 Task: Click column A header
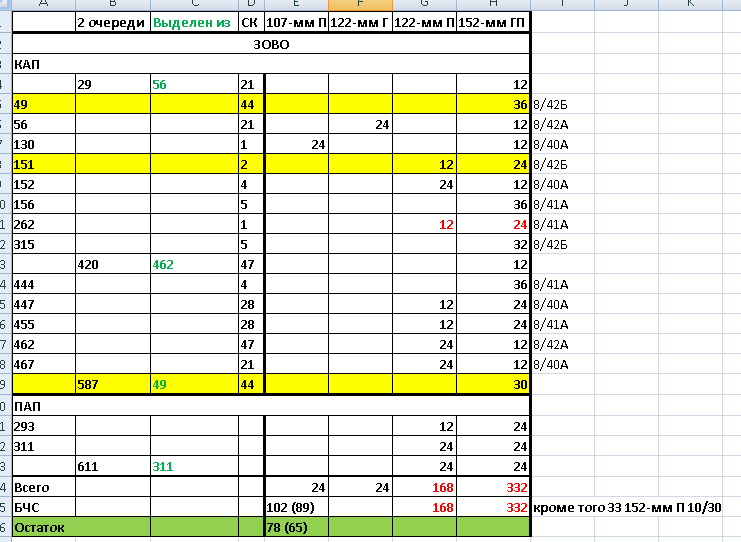coord(43,4)
